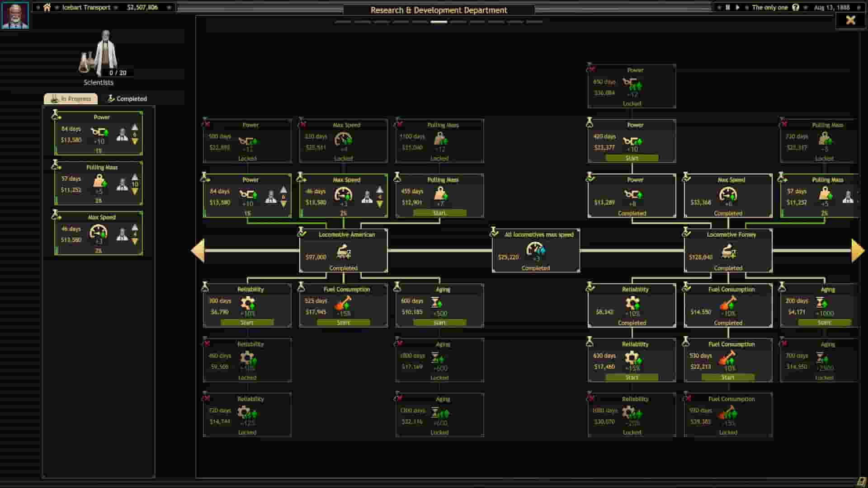Screen dimensions: 868x488
Task: Click the advisor portrait in the top-left corner
Action: pyautogui.click(x=15, y=14)
